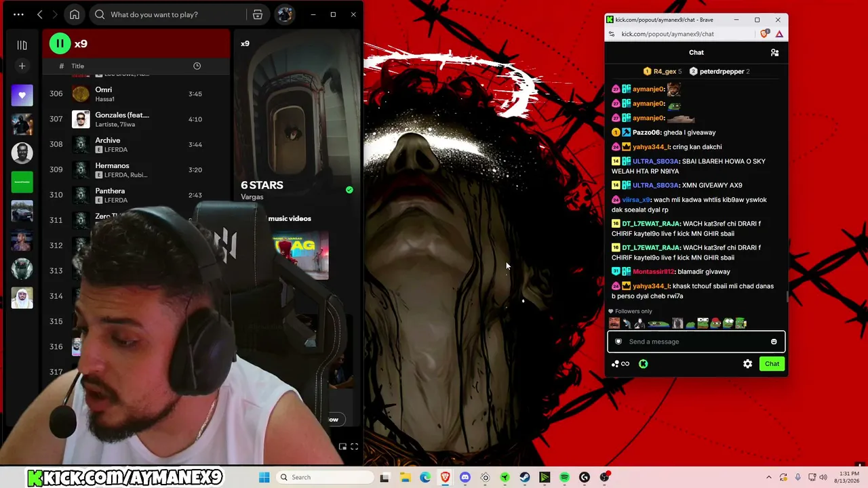Open the Spotify profile avatar menu
Image resolution: width=868 pixels, height=488 pixels.
click(x=285, y=14)
